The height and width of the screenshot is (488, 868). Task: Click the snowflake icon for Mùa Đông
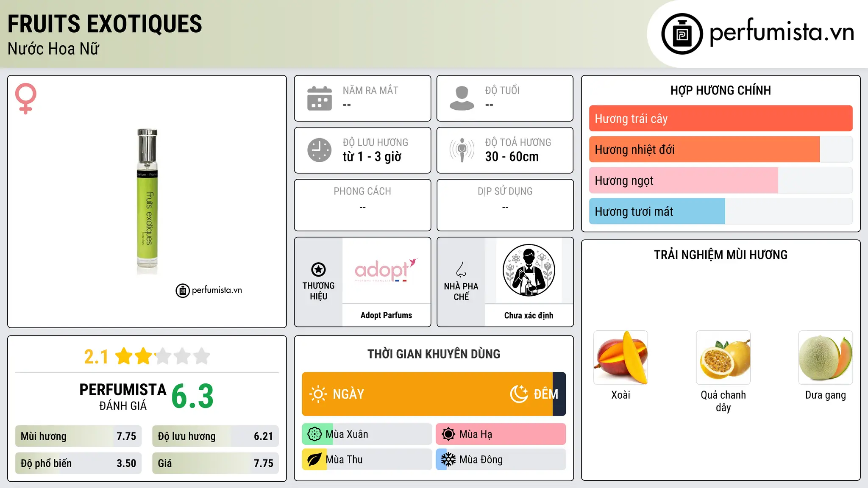[448, 460]
